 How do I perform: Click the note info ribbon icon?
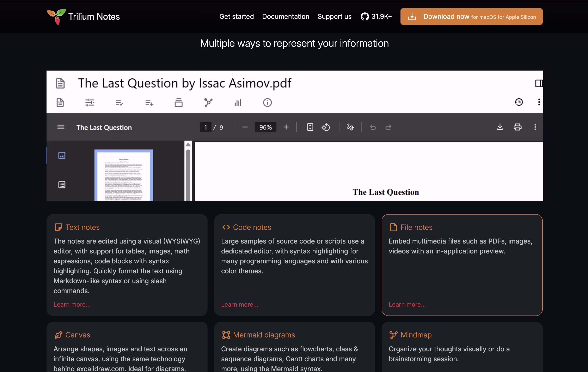pyautogui.click(x=267, y=102)
